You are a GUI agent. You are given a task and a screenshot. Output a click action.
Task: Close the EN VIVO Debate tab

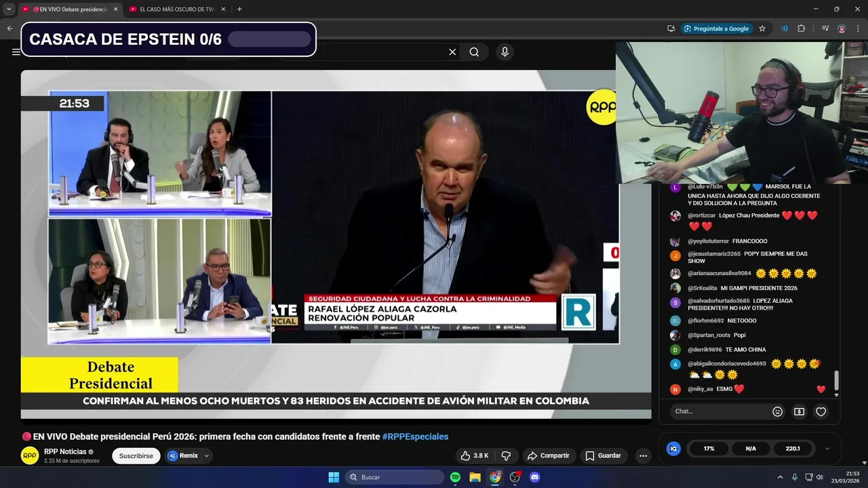click(x=115, y=9)
